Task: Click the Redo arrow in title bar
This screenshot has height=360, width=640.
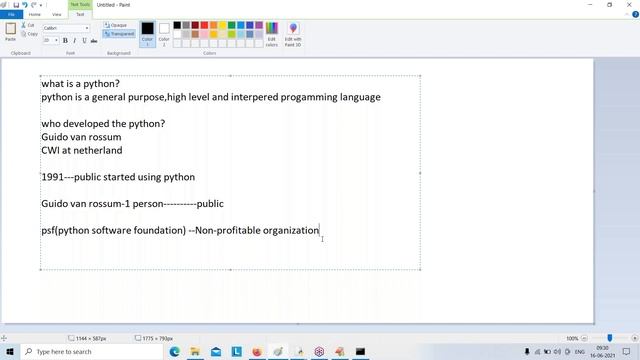Action: click(34, 5)
